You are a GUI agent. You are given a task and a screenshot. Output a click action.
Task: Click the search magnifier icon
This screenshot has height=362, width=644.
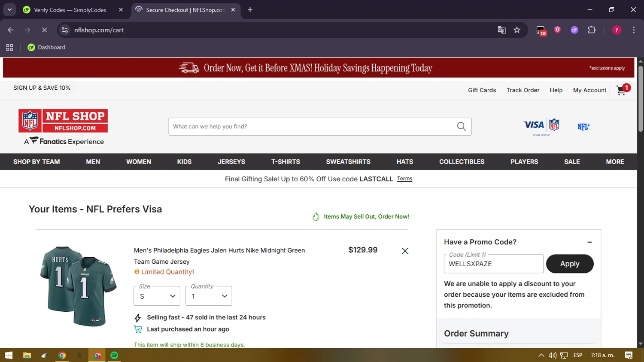pyautogui.click(x=462, y=126)
